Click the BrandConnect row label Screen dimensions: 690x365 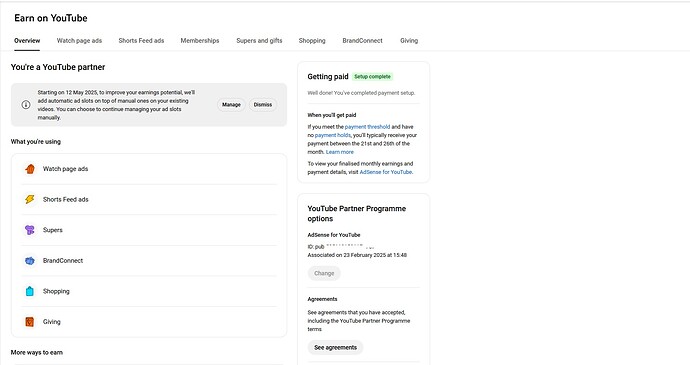click(62, 261)
